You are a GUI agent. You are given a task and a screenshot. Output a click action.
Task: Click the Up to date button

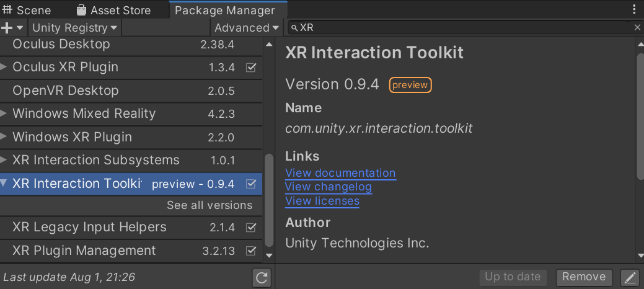[513, 277]
